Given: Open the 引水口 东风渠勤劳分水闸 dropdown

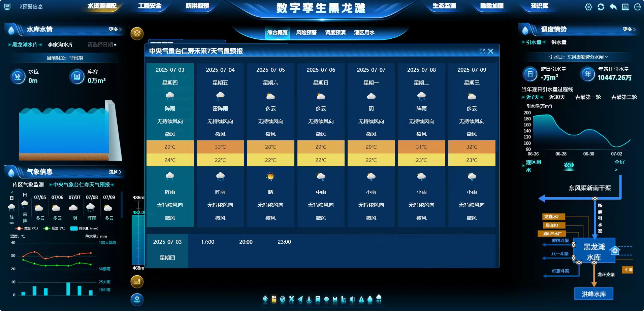Looking at the screenshot, I should pos(578,57).
